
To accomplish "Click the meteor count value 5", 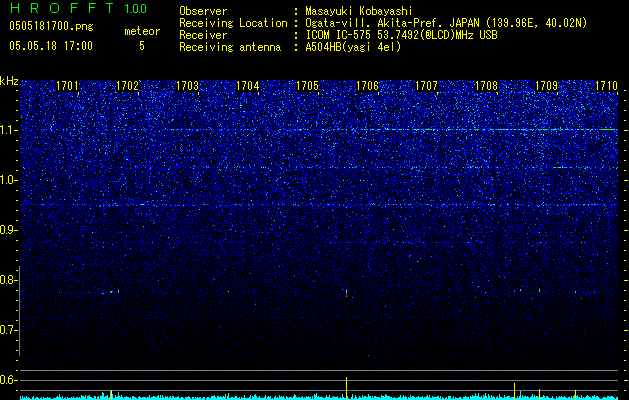I will point(142,46).
